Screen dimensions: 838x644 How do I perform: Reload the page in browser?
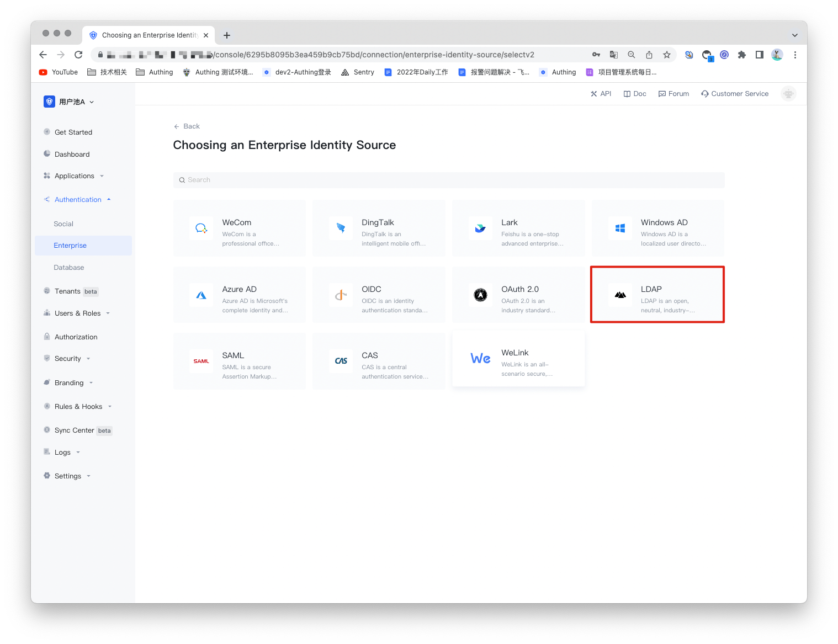point(78,55)
